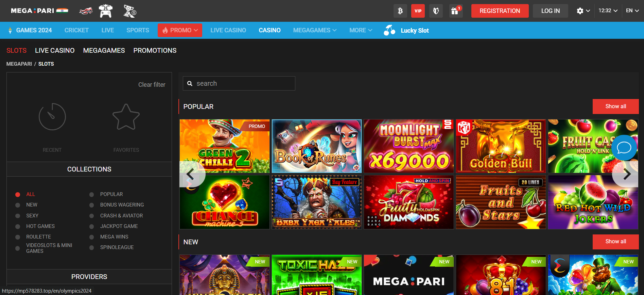Open the live chat bubble
Viewport: 644px width, 295px height.
624,148
